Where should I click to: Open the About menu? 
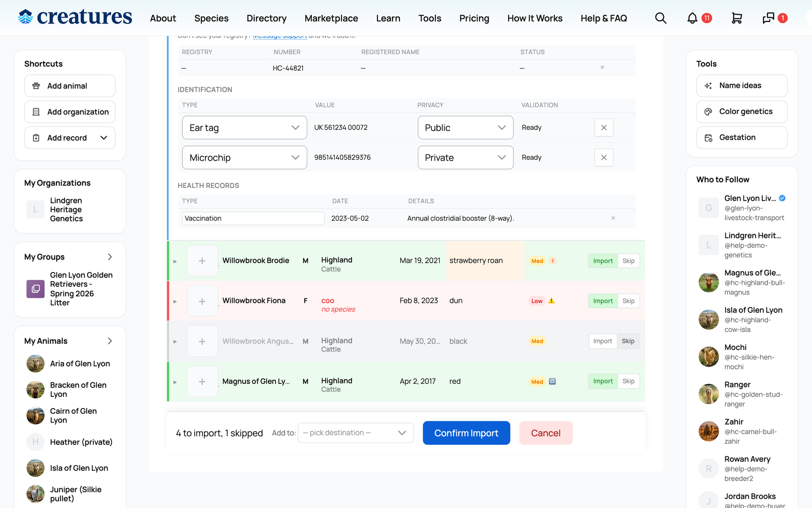(163, 18)
